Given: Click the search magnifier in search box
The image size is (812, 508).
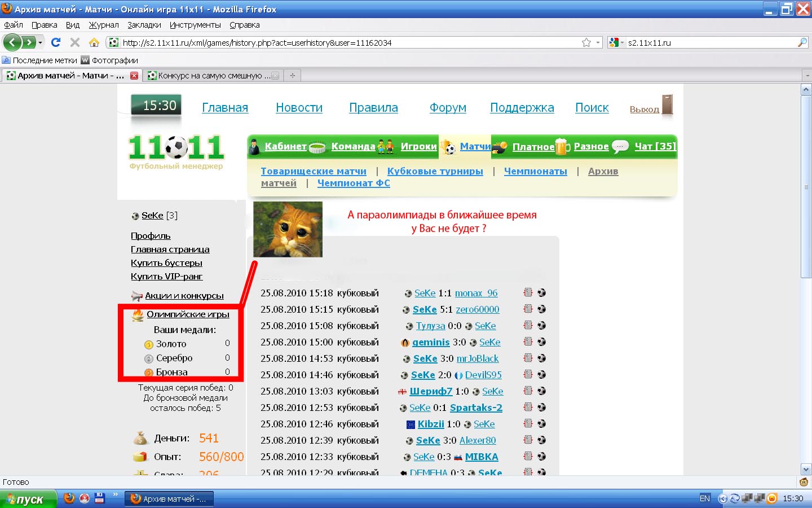Looking at the screenshot, I should coord(802,42).
